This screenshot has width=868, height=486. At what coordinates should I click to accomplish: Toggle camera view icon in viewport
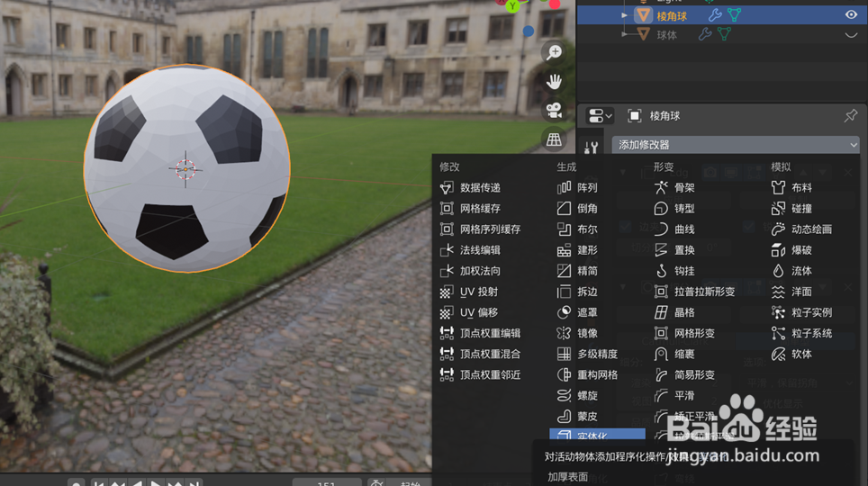click(x=554, y=110)
